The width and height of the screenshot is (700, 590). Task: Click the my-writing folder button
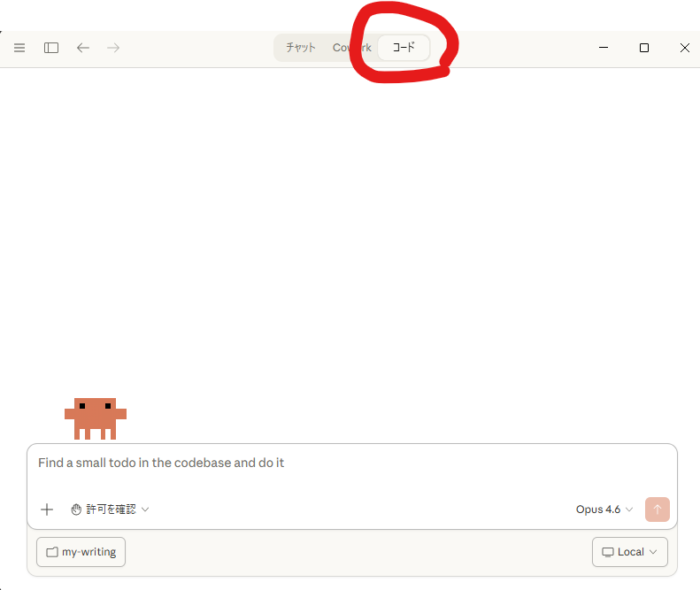pos(81,552)
